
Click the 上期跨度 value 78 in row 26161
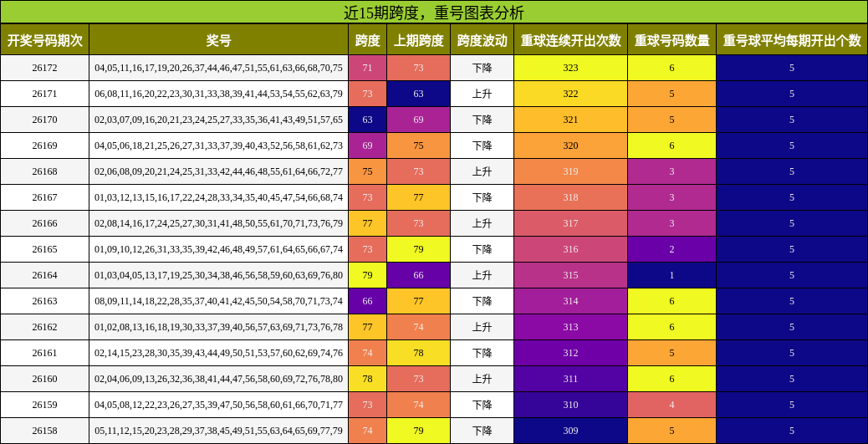418,353
